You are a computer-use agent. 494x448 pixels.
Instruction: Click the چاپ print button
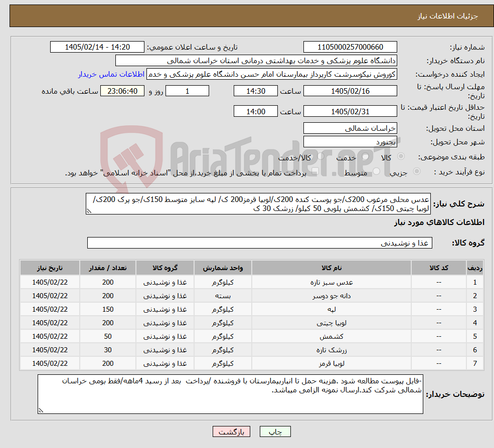[x=275, y=431]
